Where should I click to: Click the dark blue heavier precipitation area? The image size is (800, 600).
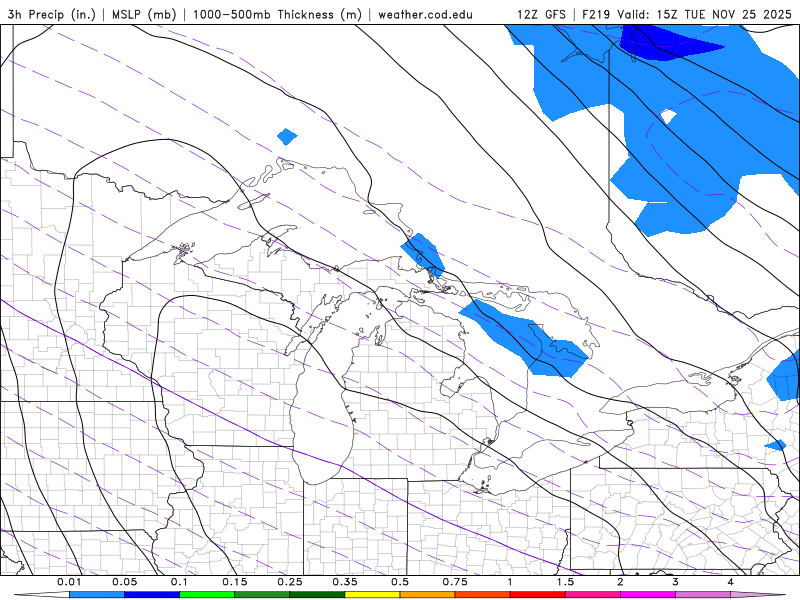(663, 43)
